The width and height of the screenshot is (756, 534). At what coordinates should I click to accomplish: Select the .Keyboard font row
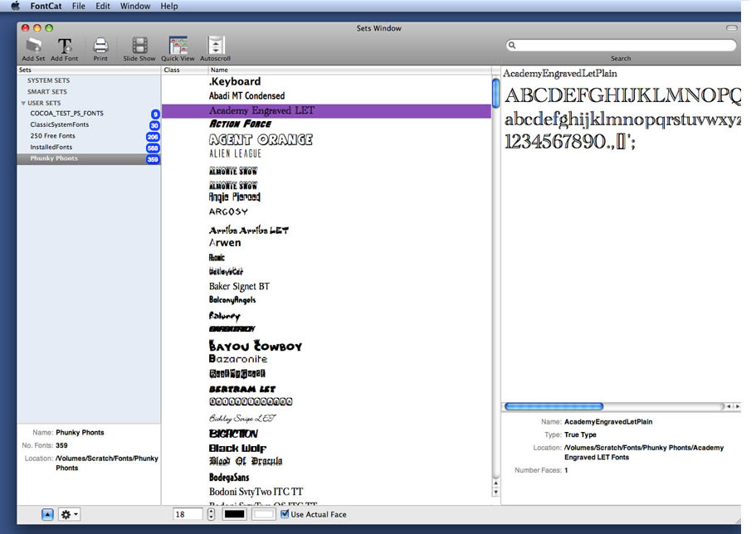[x=326, y=82]
